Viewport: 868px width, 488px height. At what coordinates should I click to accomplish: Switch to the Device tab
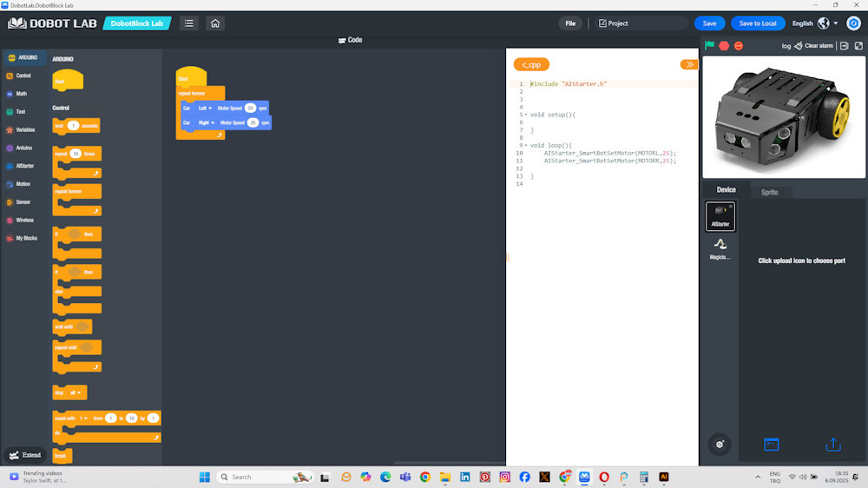click(726, 189)
